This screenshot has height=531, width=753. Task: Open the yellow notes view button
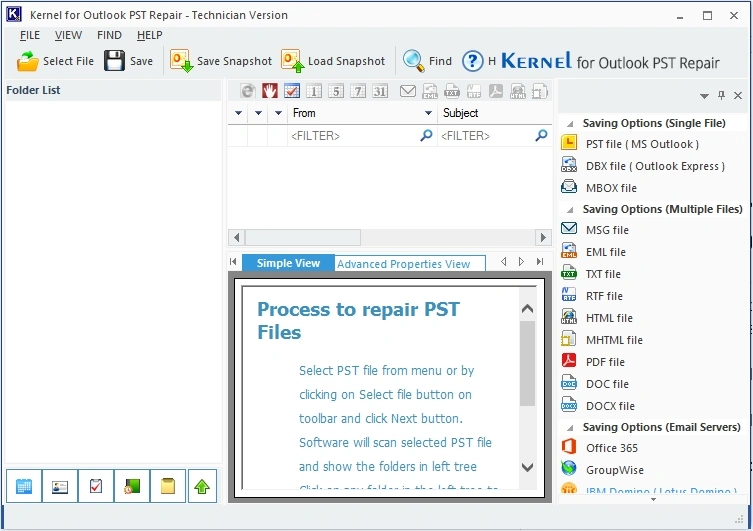[x=168, y=486]
